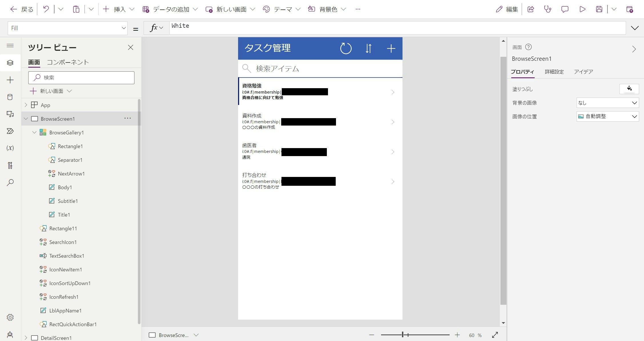This screenshot has width=644, height=341.
Task: Collapse the BrowseGallery1 tree node
Action: [x=35, y=132]
